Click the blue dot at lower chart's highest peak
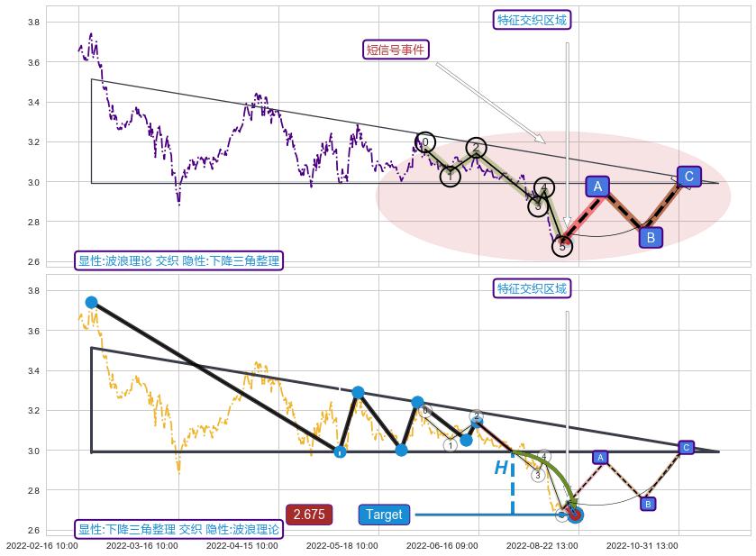Viewport: 756px width, 556px height. point(91,302)
